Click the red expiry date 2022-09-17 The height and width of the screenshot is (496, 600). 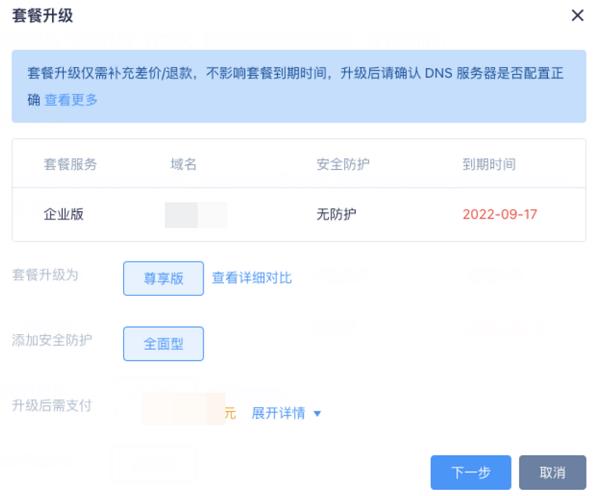click(500, 214)
